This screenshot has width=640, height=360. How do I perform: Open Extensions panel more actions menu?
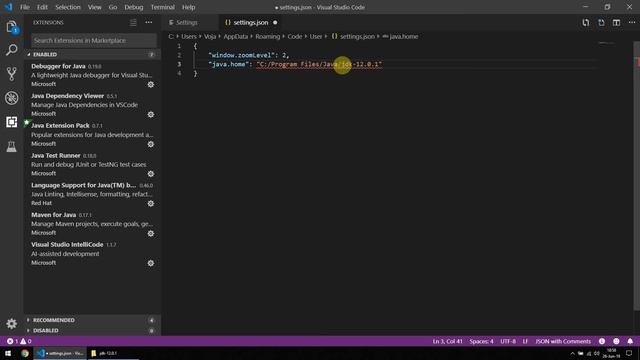(149, 22)
